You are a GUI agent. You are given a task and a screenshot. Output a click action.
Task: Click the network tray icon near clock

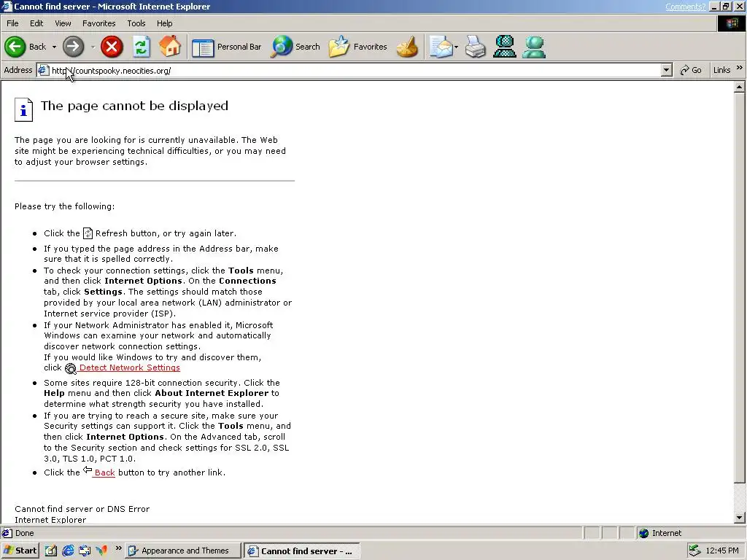tap(694, 551)
